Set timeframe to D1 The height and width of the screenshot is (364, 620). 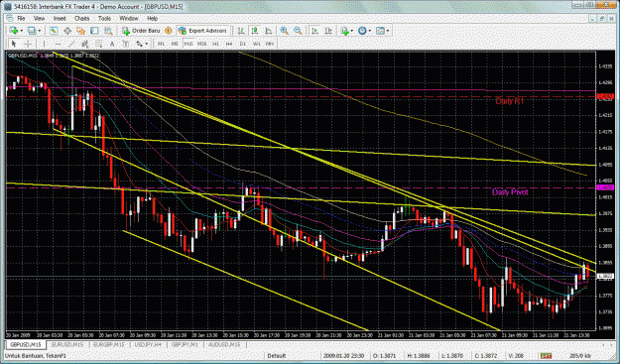(x=243, y=44)
